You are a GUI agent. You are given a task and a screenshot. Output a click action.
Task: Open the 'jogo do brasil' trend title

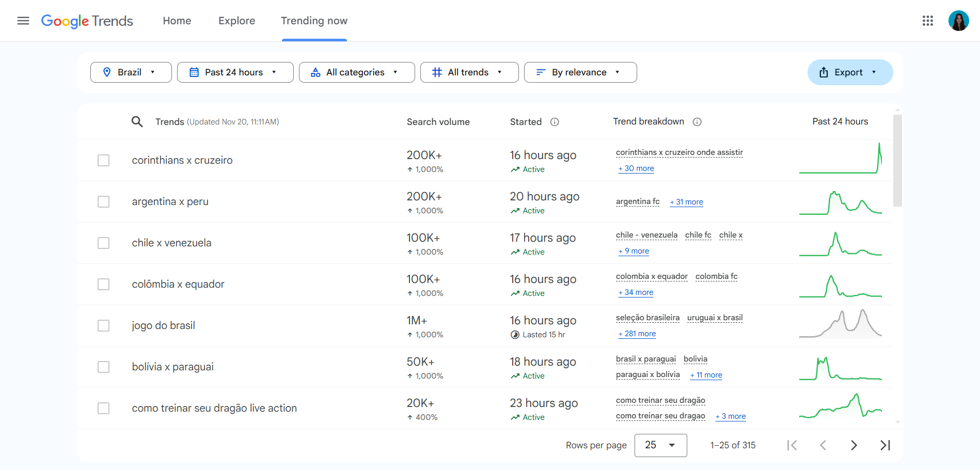[163, 325]
